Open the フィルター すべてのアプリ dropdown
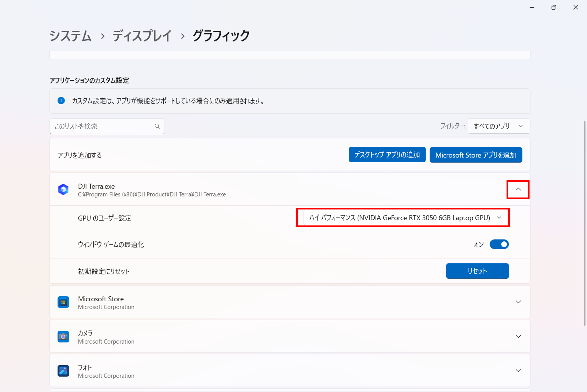587x392 pixels. (499, 126)
